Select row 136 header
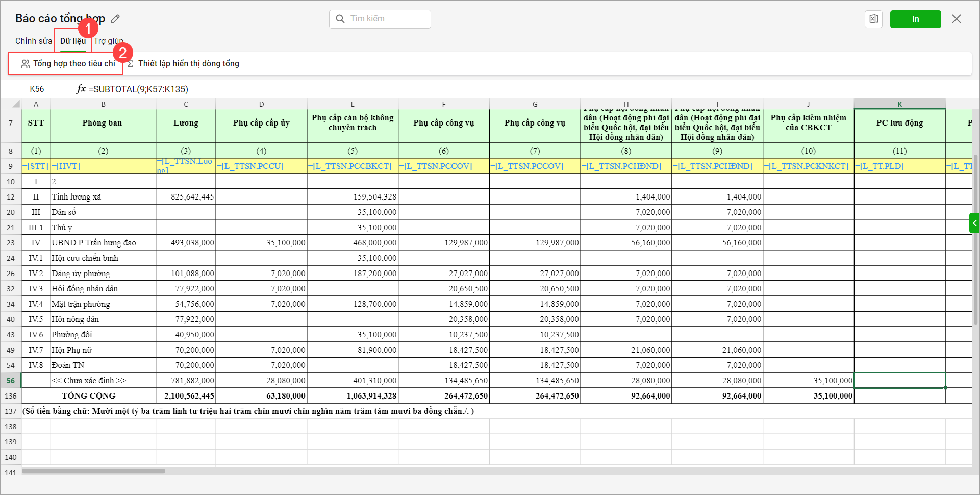The image size is (980, 495). pyautogui.click(x=11, y=396)
